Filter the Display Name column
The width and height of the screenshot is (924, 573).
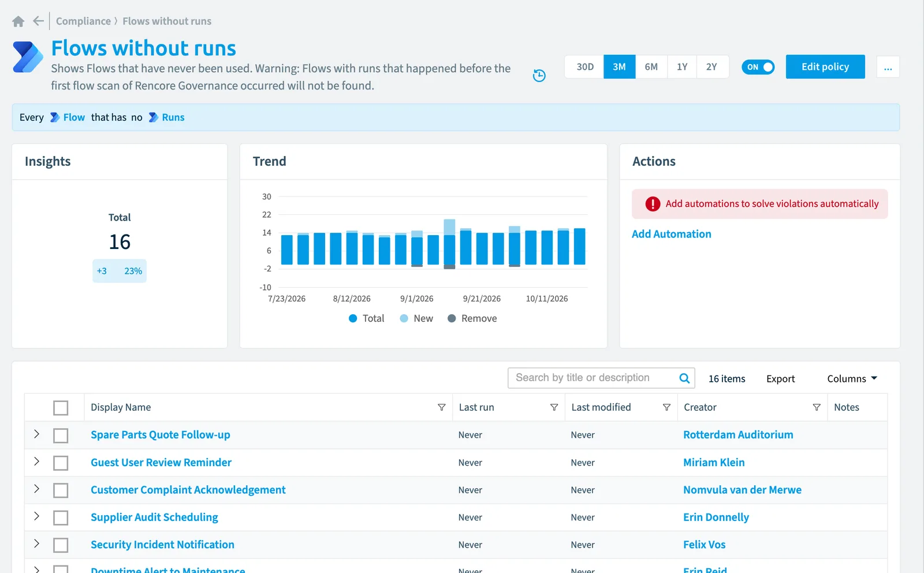pyautogui.click(x=442, y=407)
